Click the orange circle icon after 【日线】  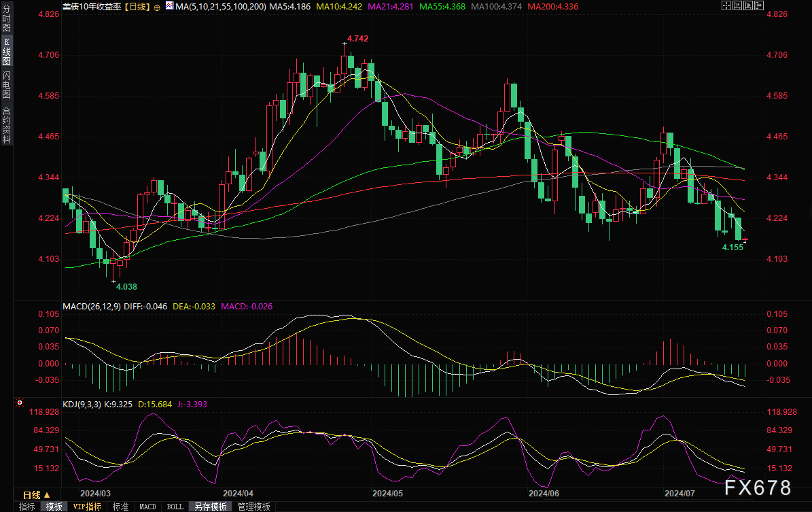tap(157, 7)
